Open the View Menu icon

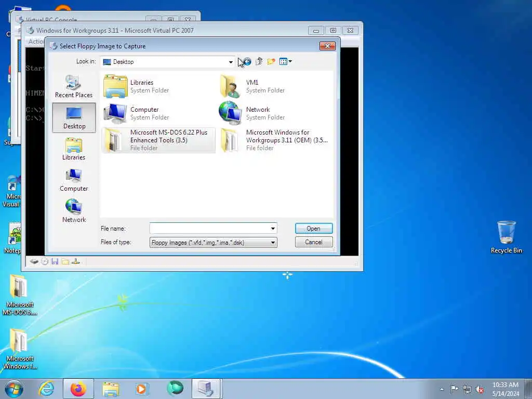tap(283, 61)
